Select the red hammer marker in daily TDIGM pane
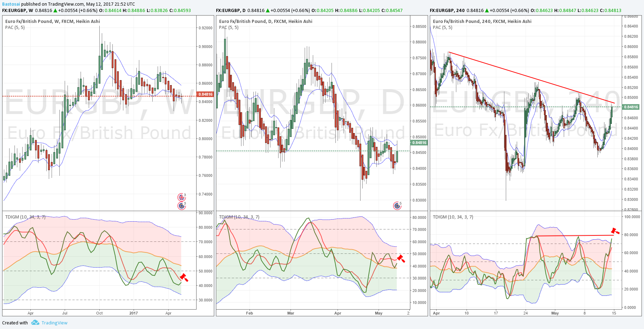 (401, 258)
